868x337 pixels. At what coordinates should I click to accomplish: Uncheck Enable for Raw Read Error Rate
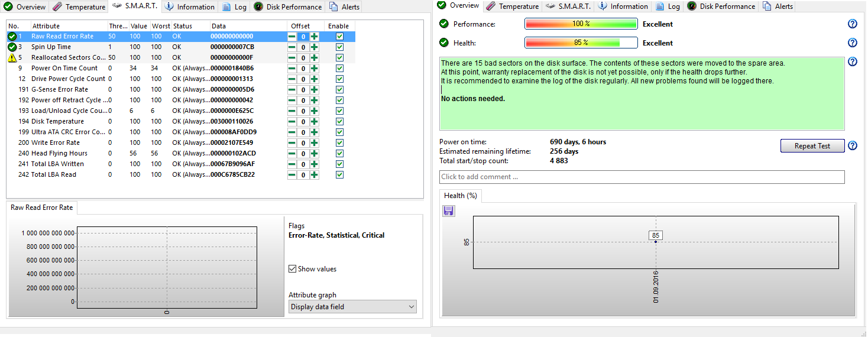pos(339,37)
